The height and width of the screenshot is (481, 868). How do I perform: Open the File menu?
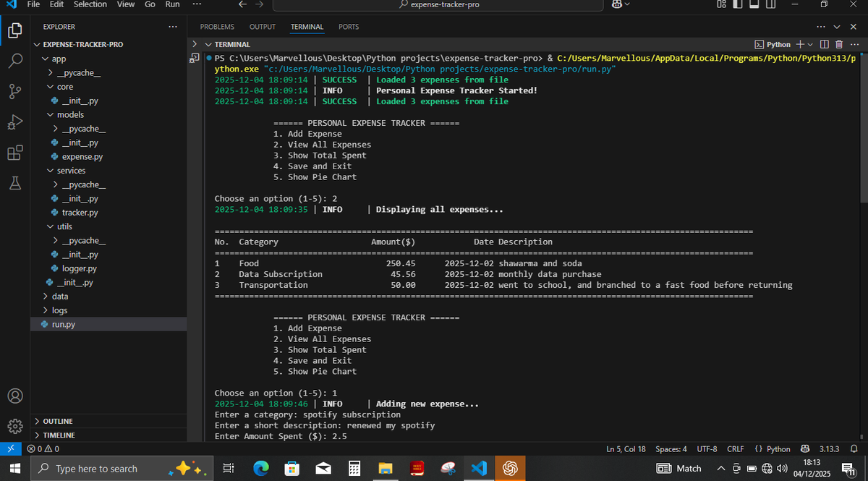tap(33, 4)
